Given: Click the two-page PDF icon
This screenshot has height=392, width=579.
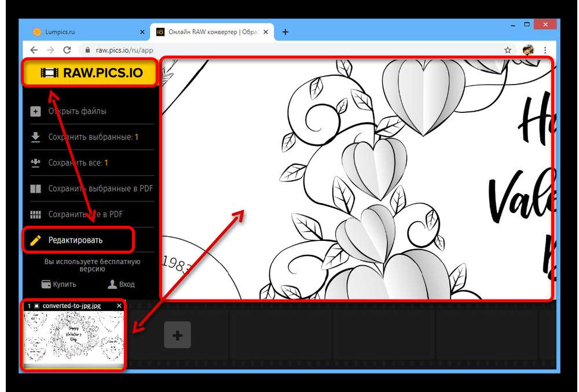Looking at the screenshot, I should click(x=35, y=189).
